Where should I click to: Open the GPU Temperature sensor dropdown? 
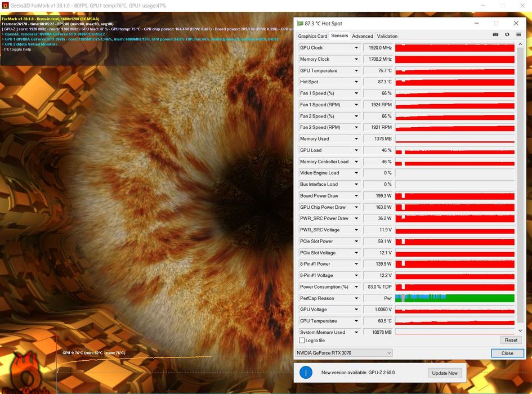coord(356,70)
